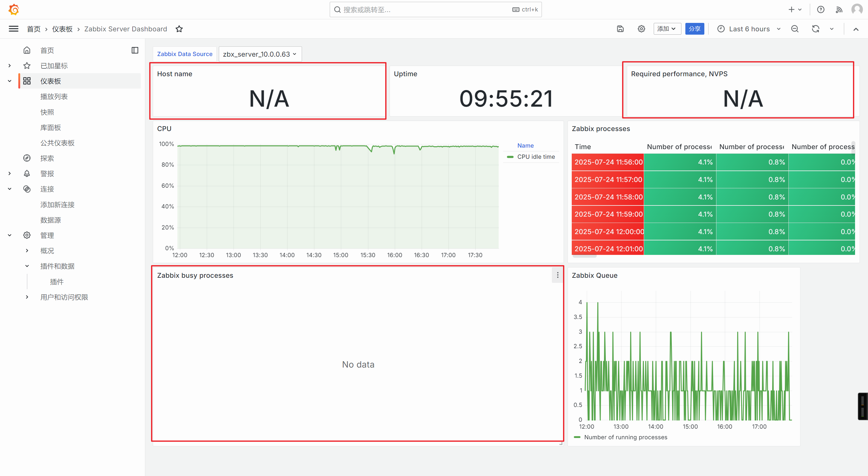The height and width of the screenshot is (476, 868).
Task: Open the Last 6 hours time range picker
Action: tap(749, 29)
